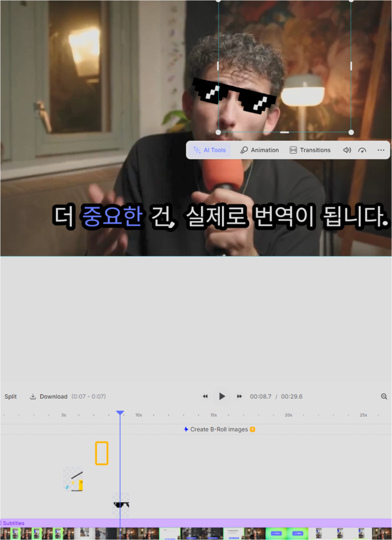
Task: Select the sticker clip with yellow figure
Action: (x=73, y=479)
